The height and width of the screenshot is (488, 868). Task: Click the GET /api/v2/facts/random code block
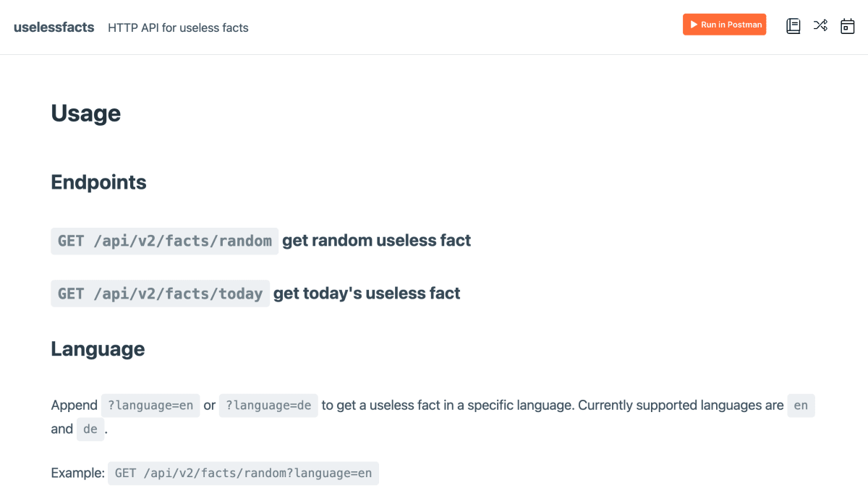click(165, 241)
